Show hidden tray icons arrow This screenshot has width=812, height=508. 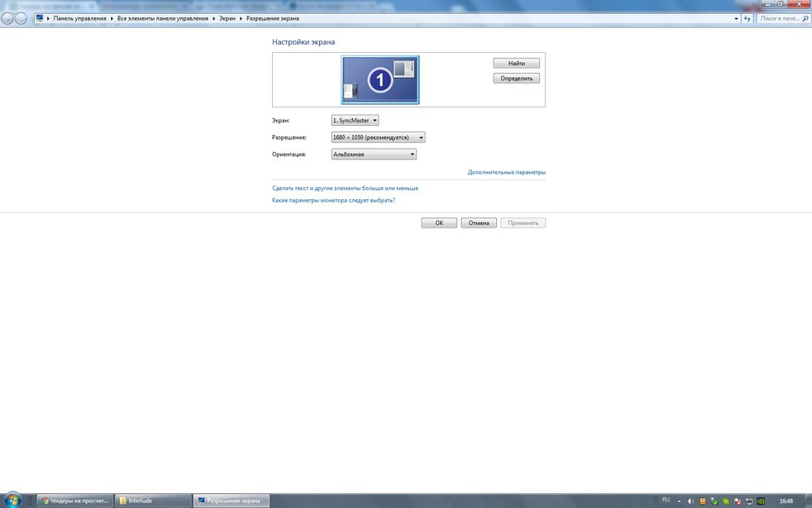(680, 501)
